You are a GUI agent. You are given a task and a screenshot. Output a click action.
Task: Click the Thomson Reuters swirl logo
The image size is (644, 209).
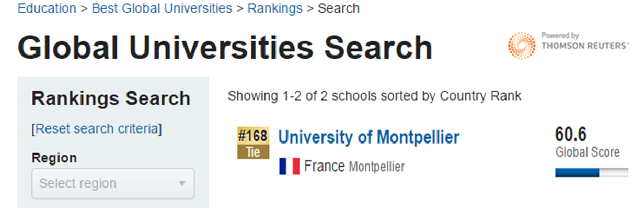pos(521,46)
